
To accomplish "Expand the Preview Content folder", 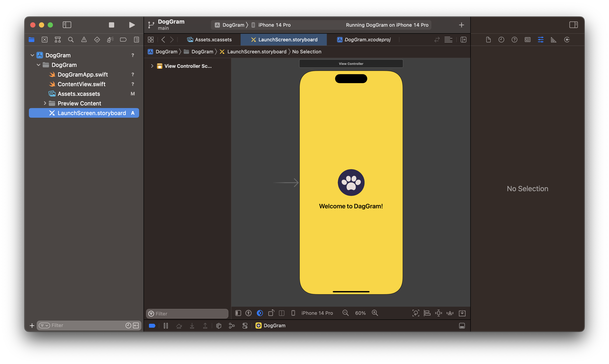I will [45, 103].
